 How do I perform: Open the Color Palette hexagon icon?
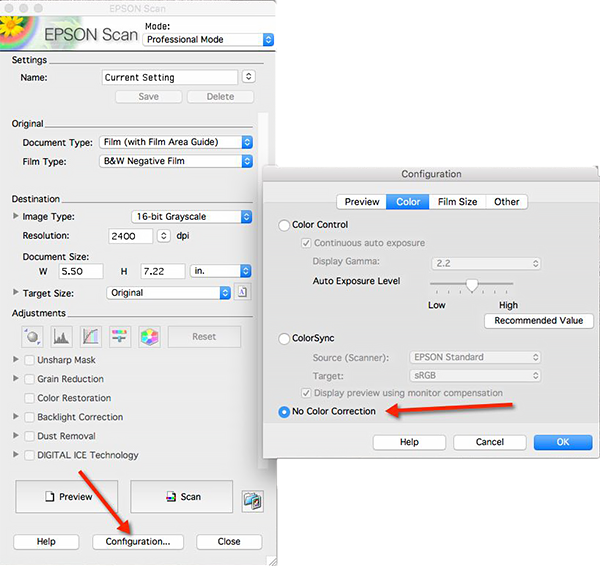click(x=149, y=337)
